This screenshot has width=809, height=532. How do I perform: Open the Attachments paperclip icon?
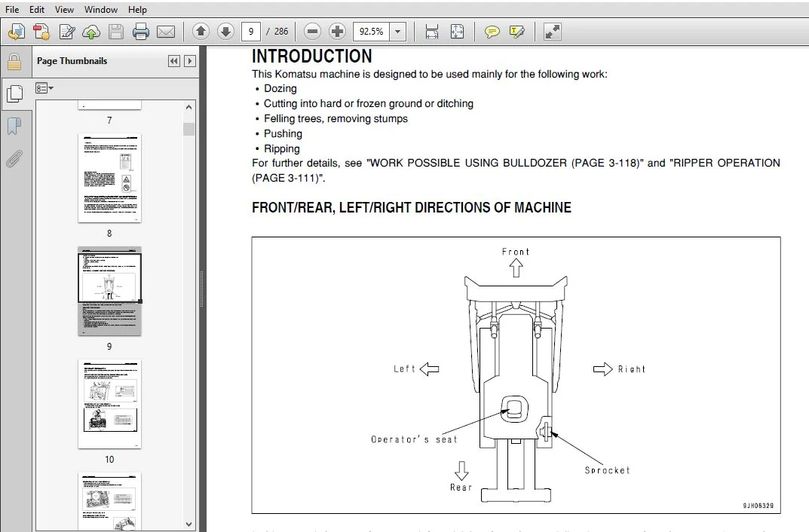tap(14, 159)
